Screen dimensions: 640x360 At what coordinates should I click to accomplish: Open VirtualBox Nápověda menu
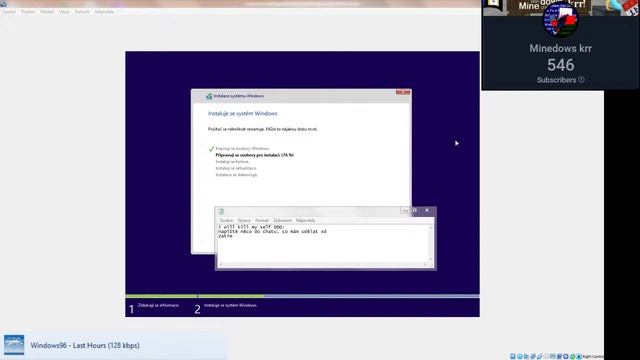click(x=104, y=12)
